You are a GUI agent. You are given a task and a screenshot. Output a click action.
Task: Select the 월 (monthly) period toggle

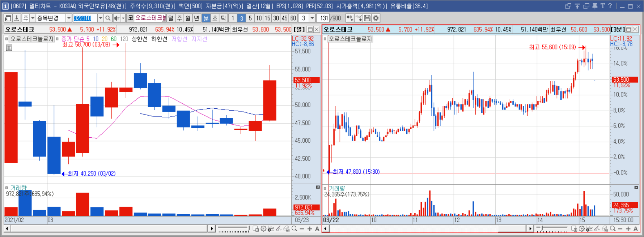pyautogui.click(x=188, y=18)
